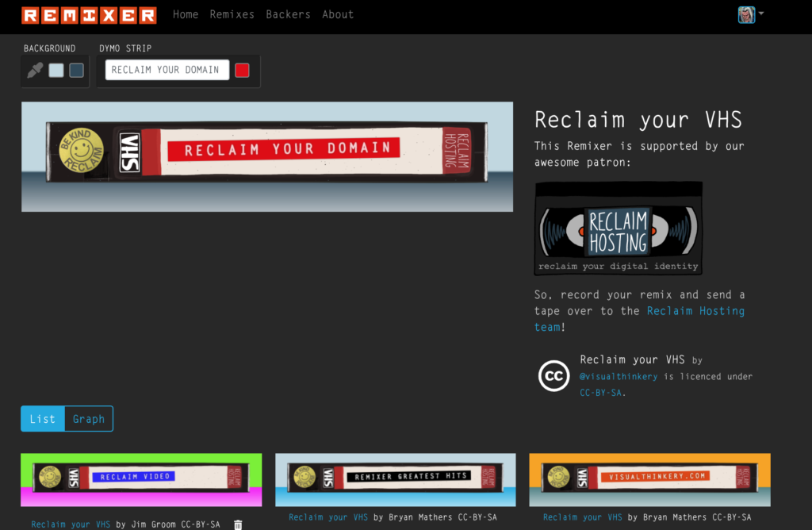Pick the light blue background swatch
Screen dimensions: 812x530
[56, 70]
